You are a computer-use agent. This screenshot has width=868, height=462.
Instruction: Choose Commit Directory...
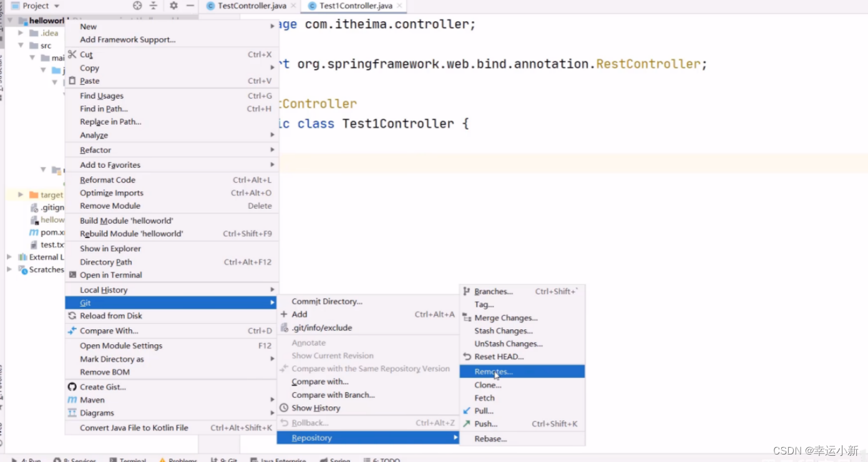368,301
